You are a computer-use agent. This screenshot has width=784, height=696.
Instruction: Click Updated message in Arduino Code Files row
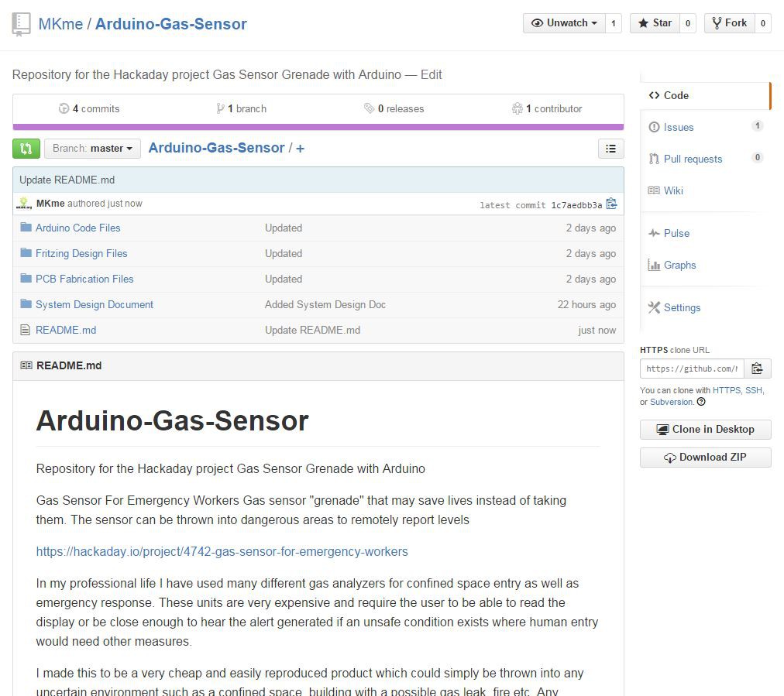point(284,228)
